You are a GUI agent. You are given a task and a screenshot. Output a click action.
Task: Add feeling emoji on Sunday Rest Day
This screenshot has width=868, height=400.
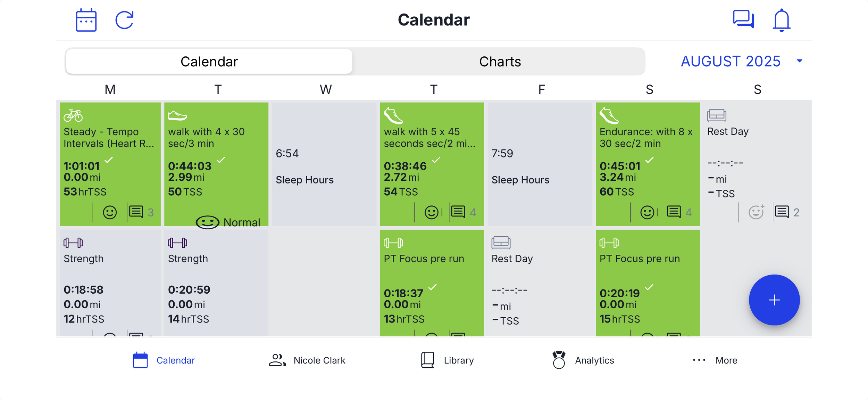[x=756, y=212]
